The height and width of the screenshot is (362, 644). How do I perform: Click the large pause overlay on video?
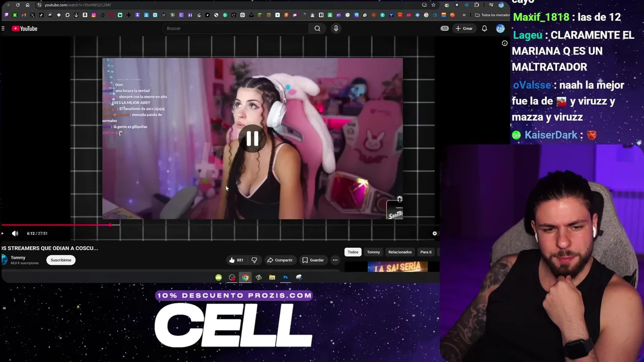(253, 139)
